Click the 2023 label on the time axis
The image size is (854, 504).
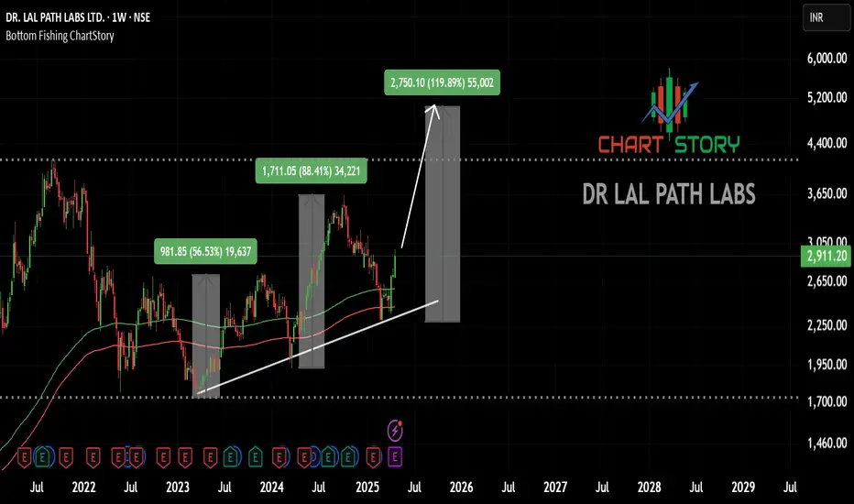[178, 488]
